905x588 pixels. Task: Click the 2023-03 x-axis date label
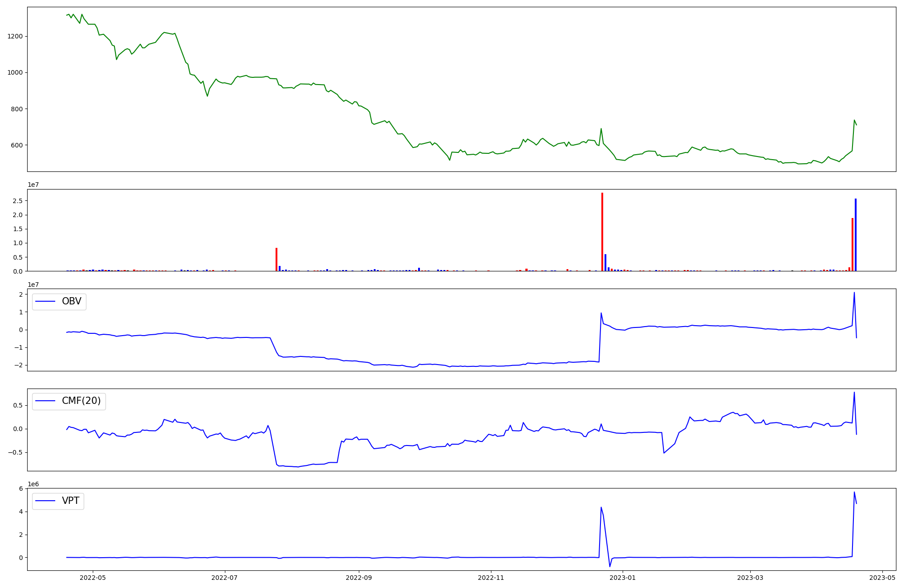click(751, 577)
